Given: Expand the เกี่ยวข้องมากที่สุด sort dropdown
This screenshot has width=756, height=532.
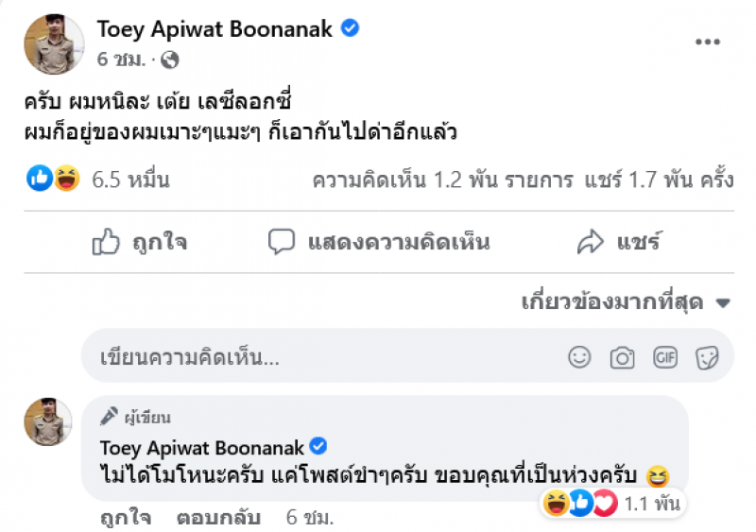Looking at the screenshot, I should [x=627, y=302].
